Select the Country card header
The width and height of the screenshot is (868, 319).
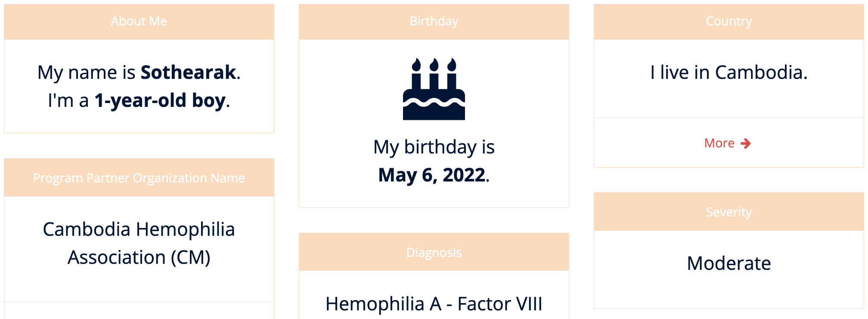coord(728,22)
